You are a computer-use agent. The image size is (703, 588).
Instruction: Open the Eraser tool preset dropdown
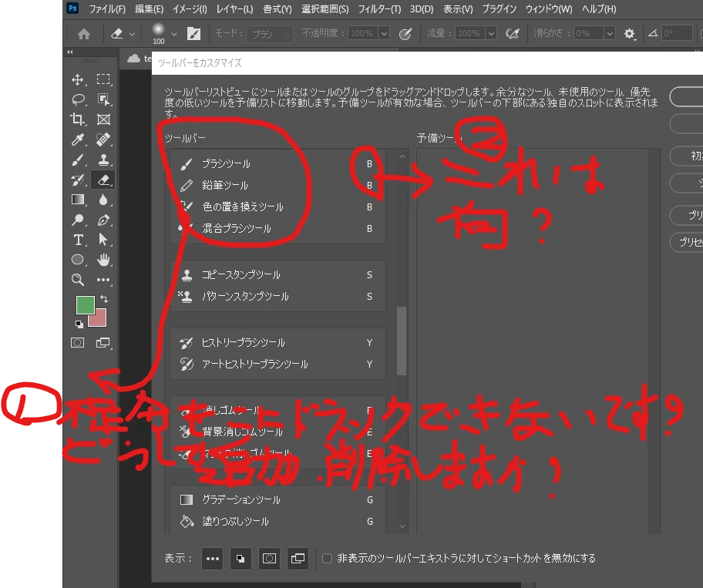[x=132, y=34]
